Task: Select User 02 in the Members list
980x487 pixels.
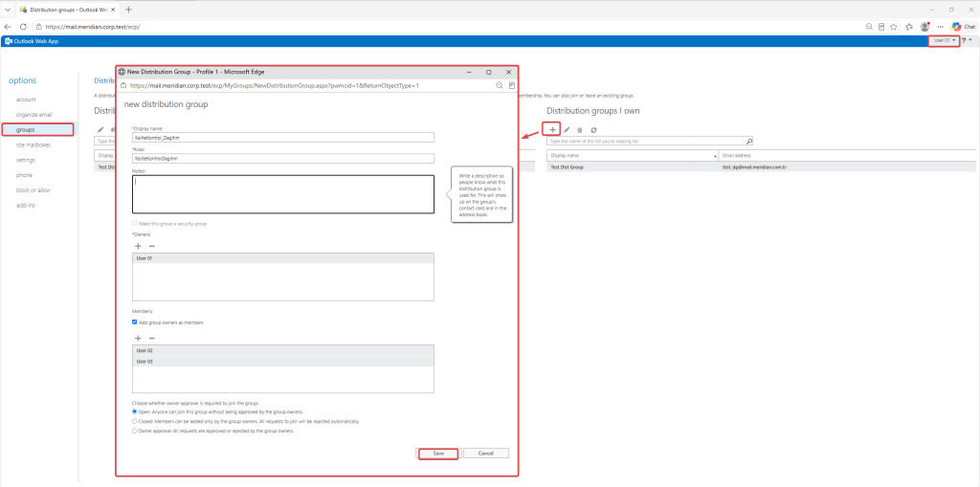Action: coord(283,351)
